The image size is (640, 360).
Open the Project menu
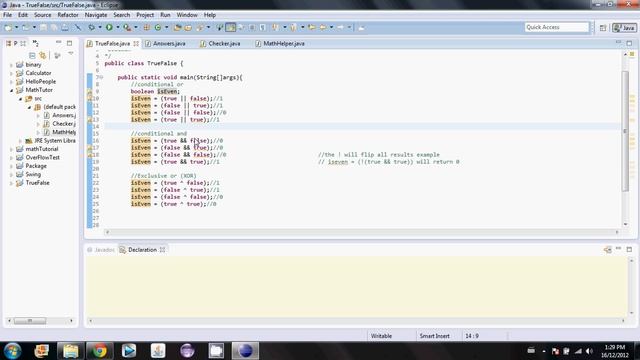(145, 15)
